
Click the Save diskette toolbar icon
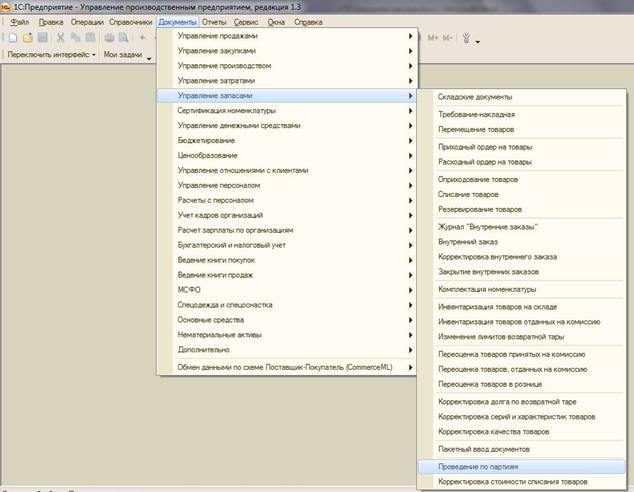[x=42, y=38]
